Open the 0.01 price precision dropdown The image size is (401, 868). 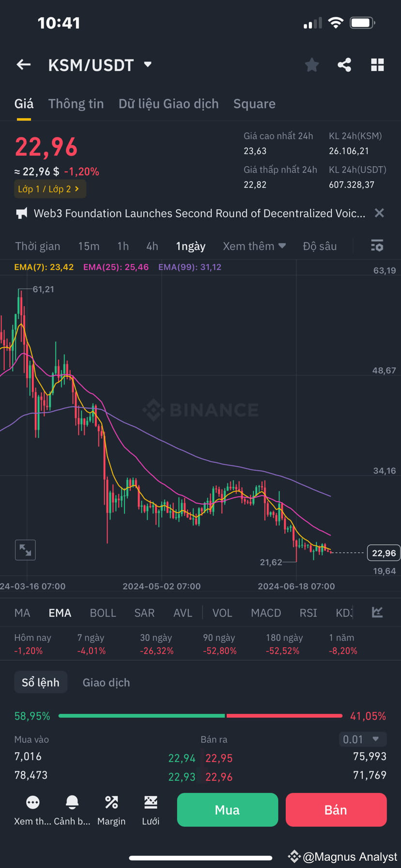[x=362, y=739]
